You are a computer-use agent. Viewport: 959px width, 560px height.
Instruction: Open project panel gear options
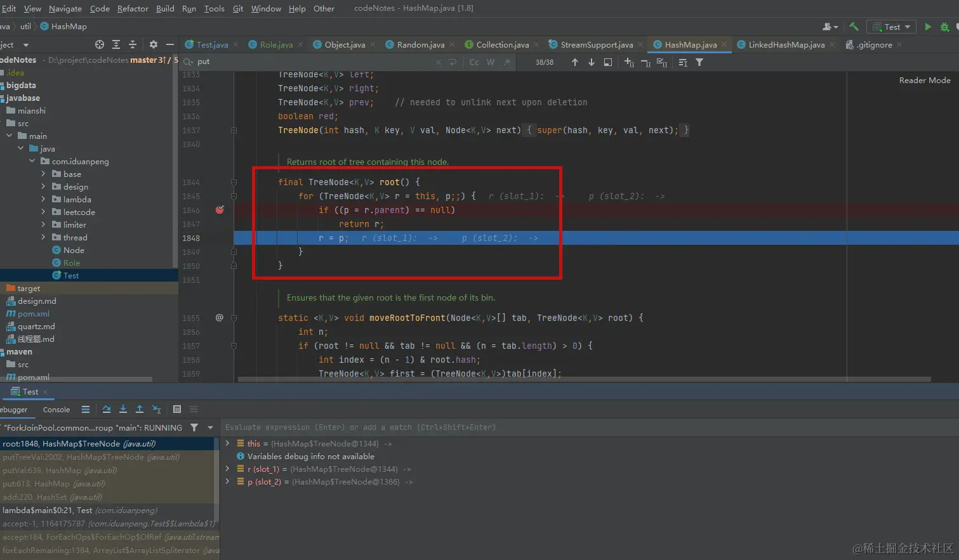(153, 44)
